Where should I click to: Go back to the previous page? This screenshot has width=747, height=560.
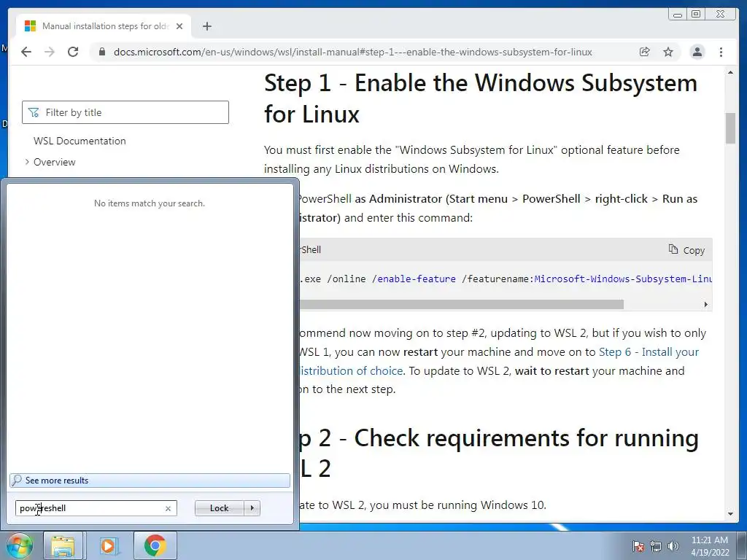(26, 52)
